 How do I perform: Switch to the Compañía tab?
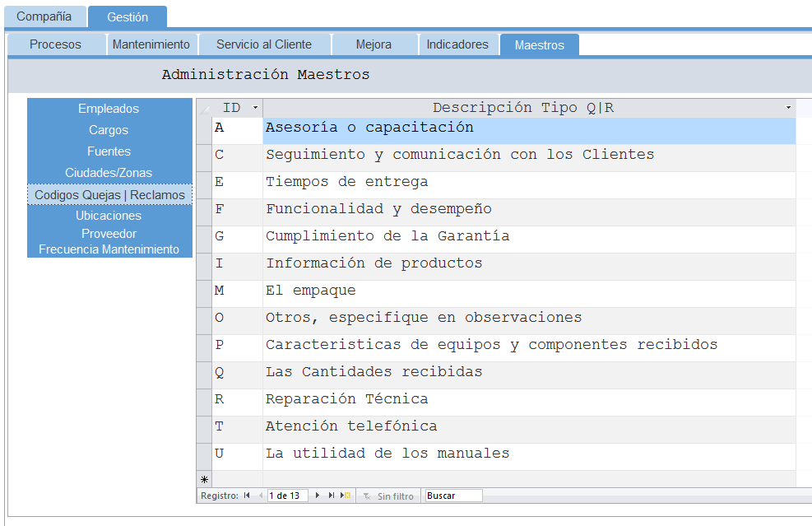coord(44,16)
